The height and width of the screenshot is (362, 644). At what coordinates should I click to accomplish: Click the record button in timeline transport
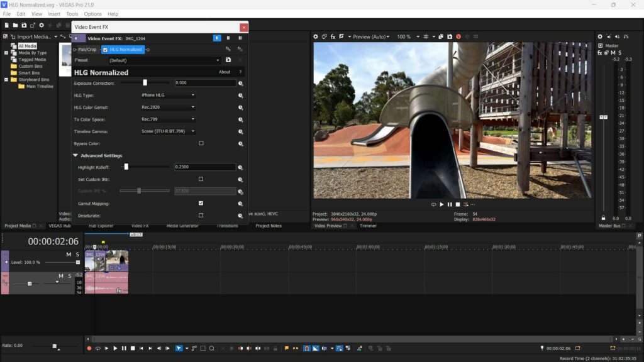point(89,348)
